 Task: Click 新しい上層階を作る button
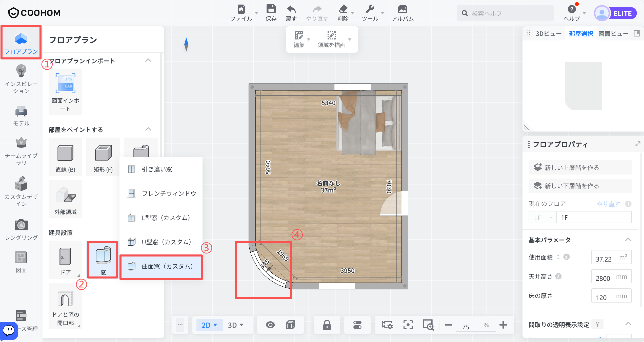580,167
